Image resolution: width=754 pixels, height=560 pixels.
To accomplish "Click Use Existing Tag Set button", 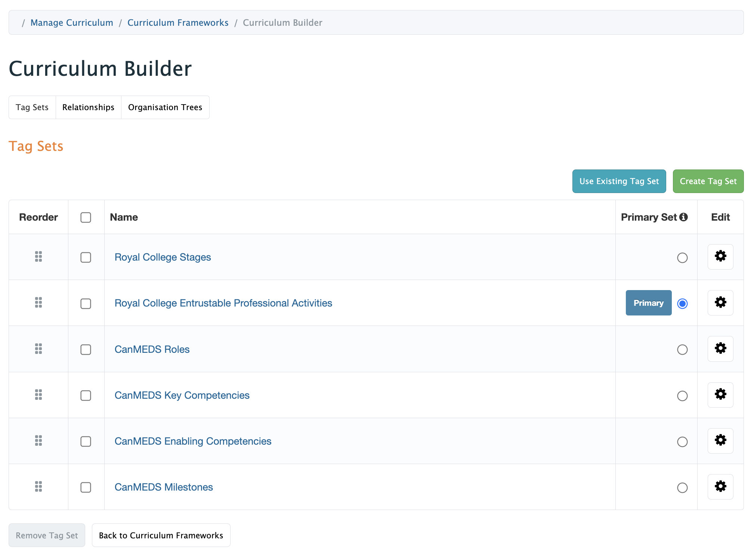I will (619, 181).
